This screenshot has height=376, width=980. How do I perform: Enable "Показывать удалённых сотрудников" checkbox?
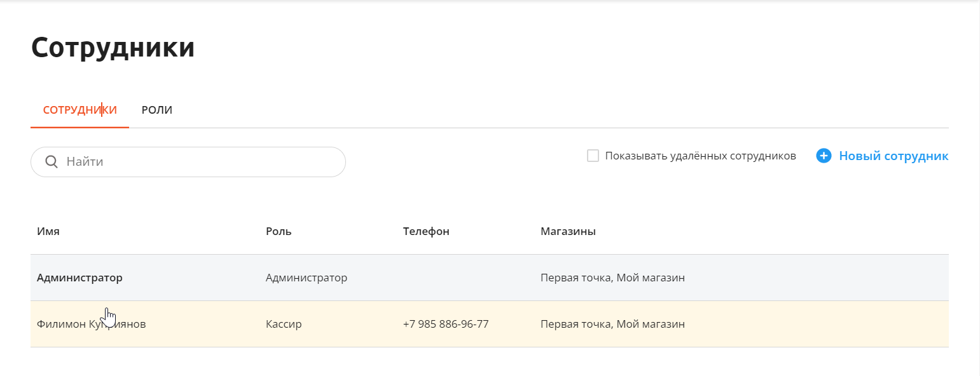coord(593,156)
